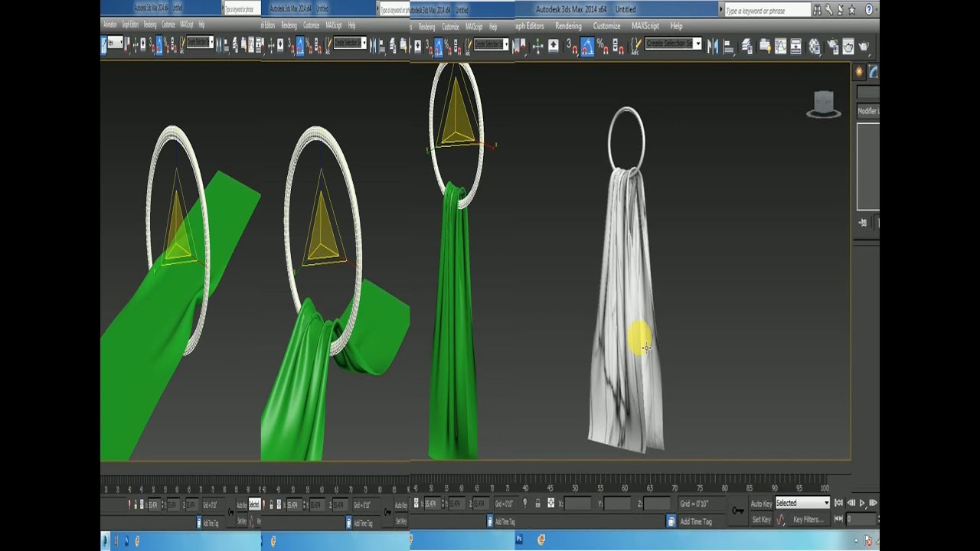Play the animation

click(x=862, y=503)
